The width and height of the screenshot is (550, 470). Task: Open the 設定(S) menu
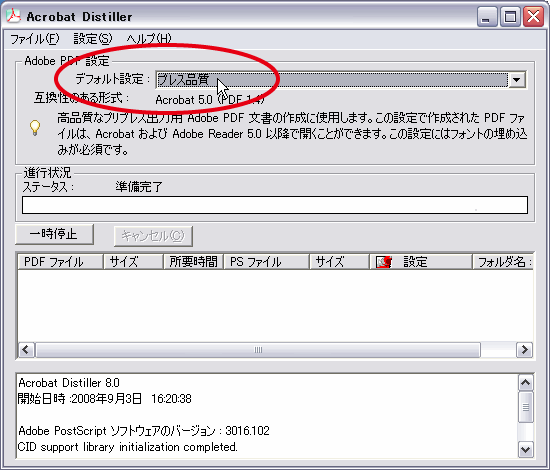click(x=93, y=39)
